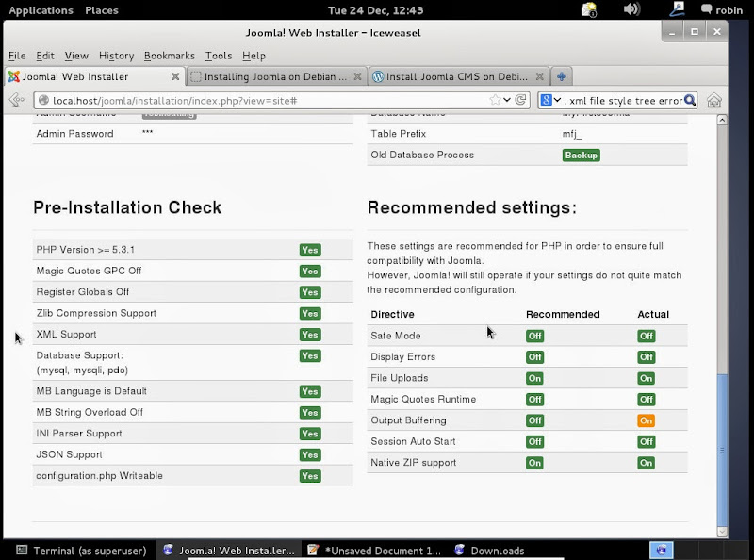
Task: Click the clock Tue 24 Dec 12:43
Action: point(375,10)
